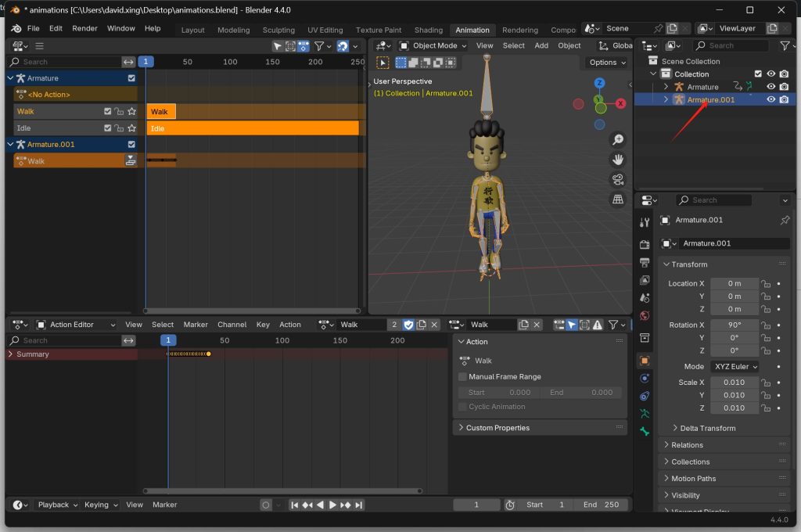Switch orthographic/perspective grid icon
This screenshot has width=801, height=532.
pos(618,199)
